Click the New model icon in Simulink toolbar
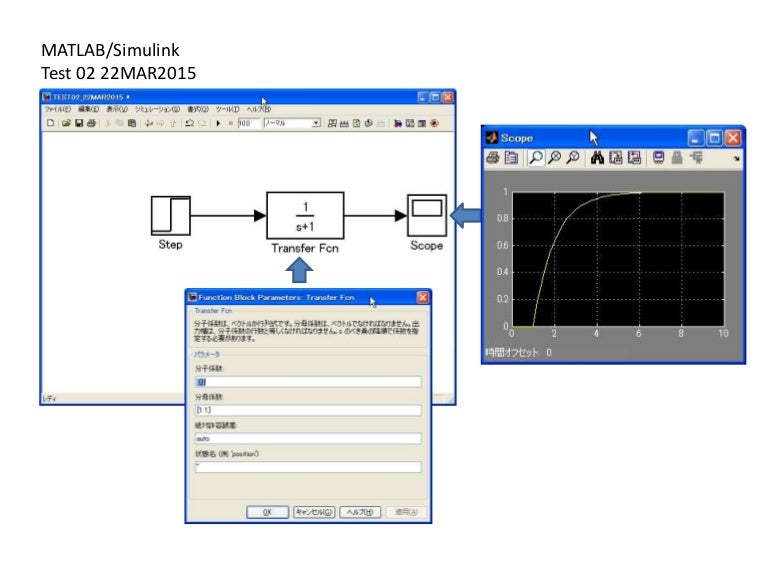The height and width of the screenshot is (576, 768). 51,123
